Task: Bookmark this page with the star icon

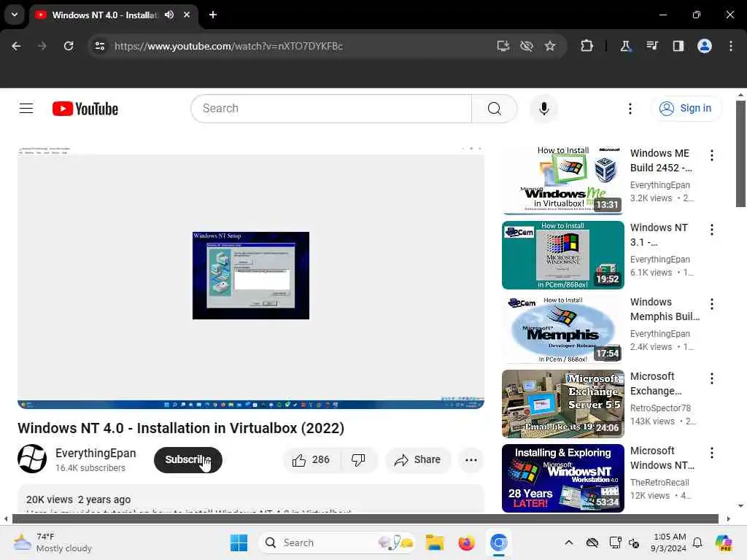Action: point(550,46)
